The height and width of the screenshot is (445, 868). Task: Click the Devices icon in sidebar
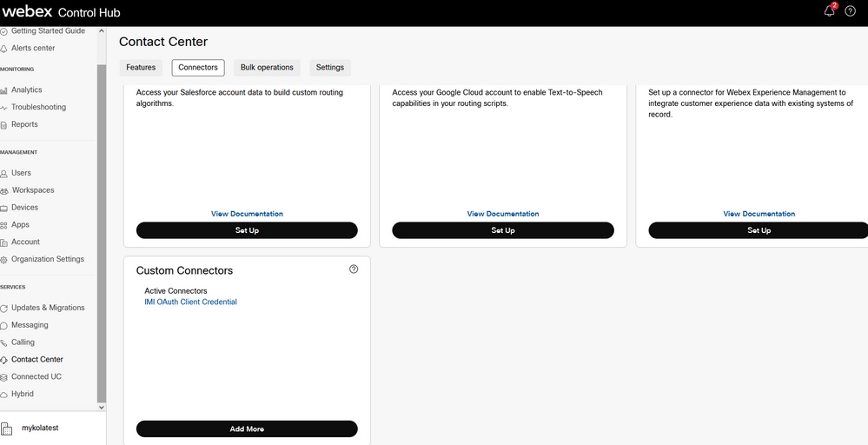coord(3,208)
